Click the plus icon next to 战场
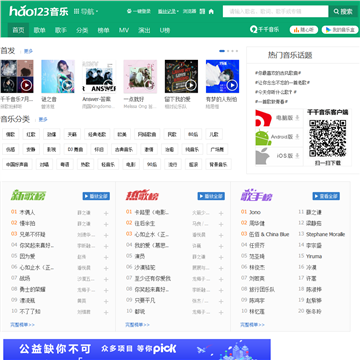Image resolution: width=360 pixels, height=360 pixels. [106, 279]
